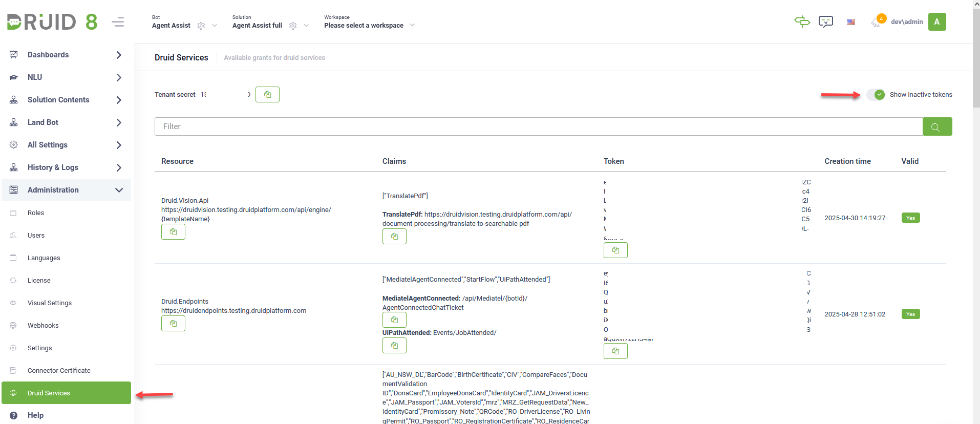Open the chat test bubble icon
The height and width of the screenshot is (424, 980).
coord(826,22)
